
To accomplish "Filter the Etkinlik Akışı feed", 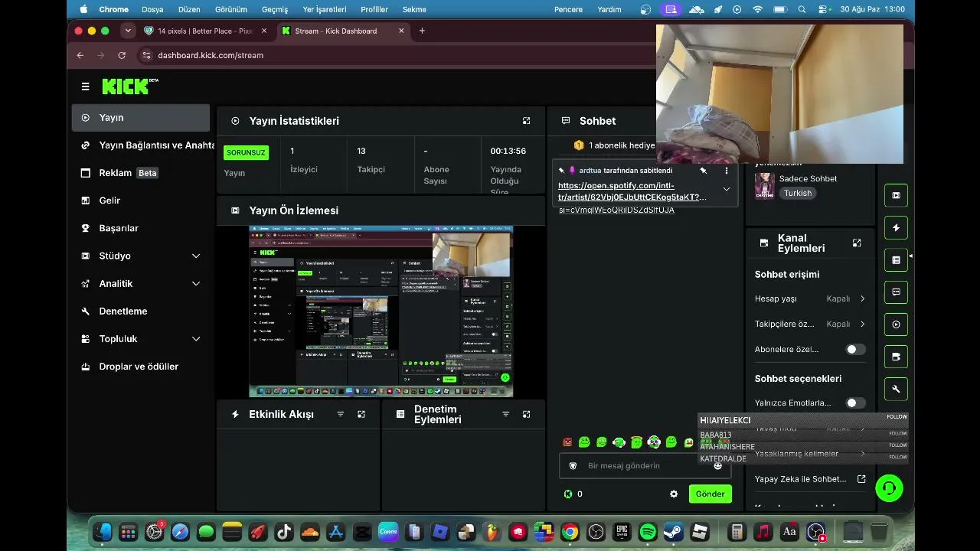I will pos(341,414).
